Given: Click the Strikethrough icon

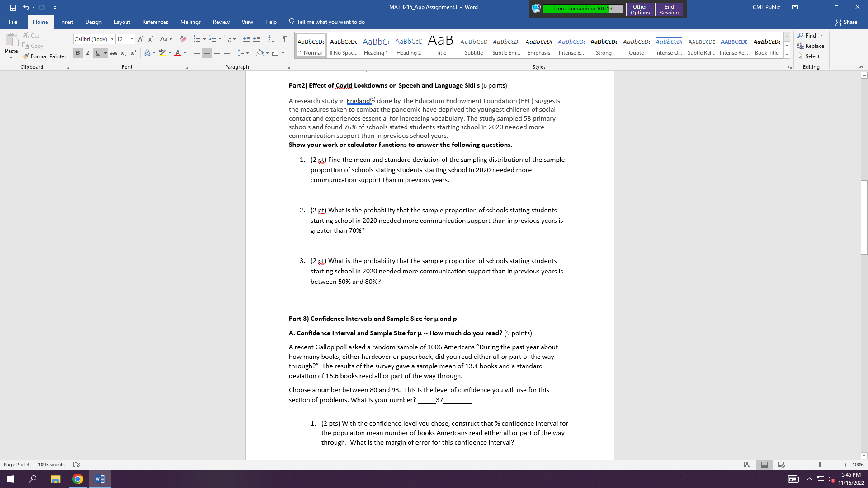Looking at the screenshot, I should coord(113,53).
